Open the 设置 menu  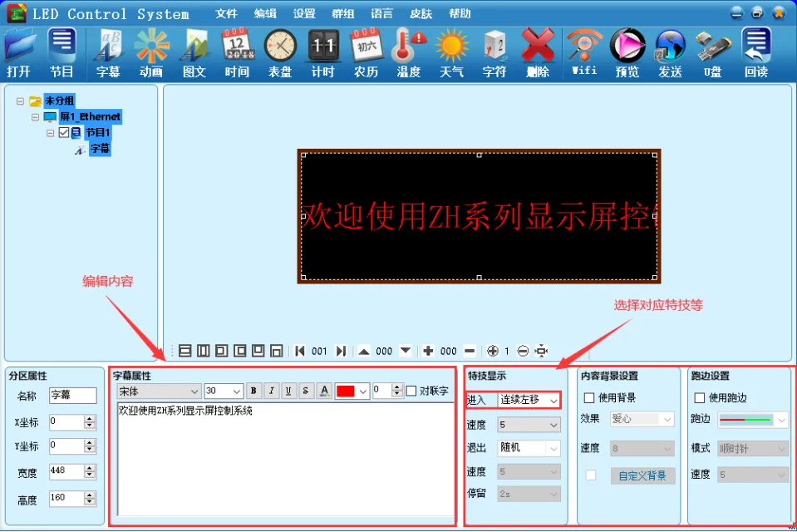304,14
